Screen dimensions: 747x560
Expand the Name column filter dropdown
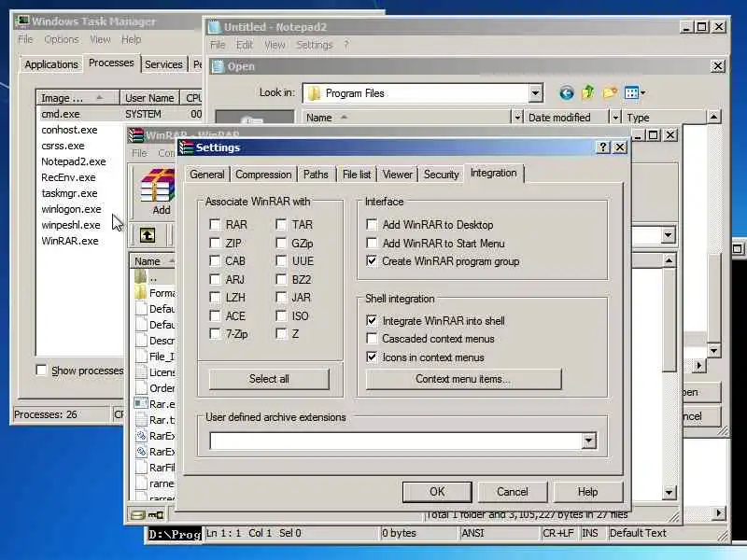pos(517,118)
